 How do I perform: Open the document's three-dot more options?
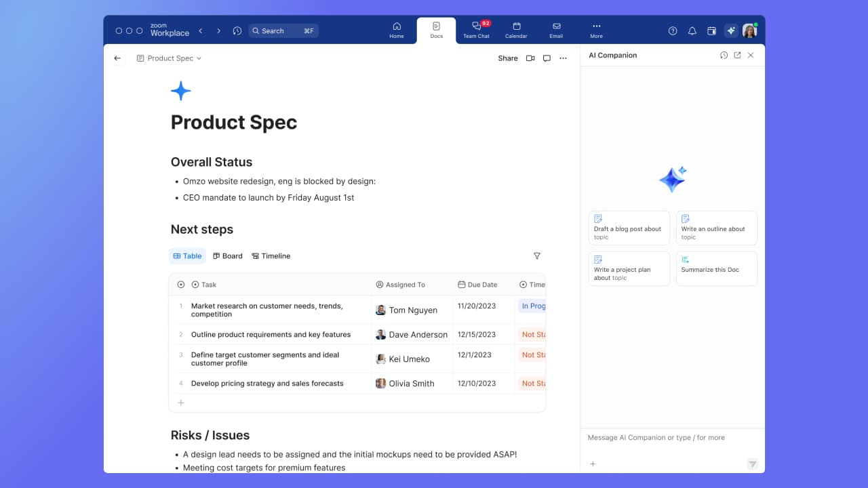563,58
